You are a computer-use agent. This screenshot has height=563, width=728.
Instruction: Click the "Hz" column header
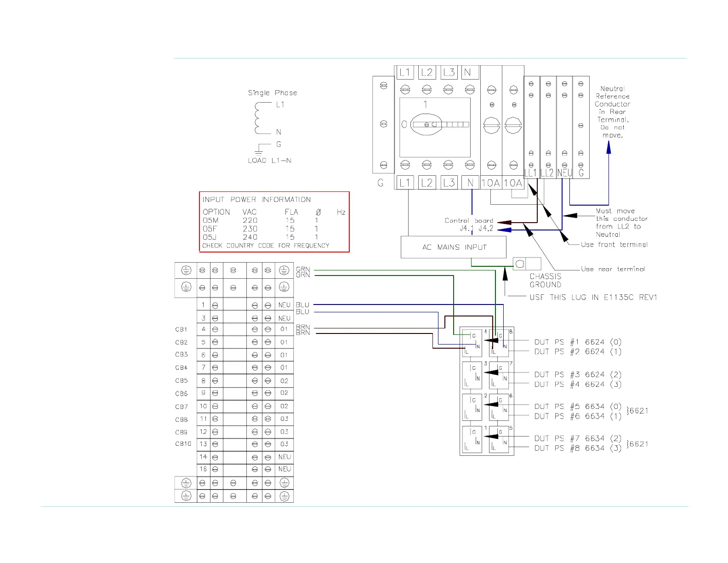coord(341,212)
